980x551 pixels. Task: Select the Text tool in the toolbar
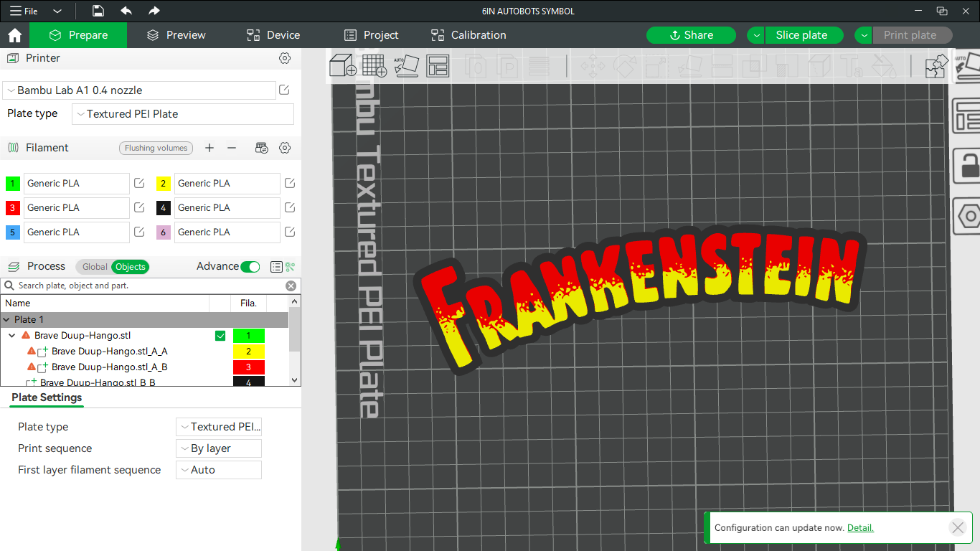click(x=851, y=67)
